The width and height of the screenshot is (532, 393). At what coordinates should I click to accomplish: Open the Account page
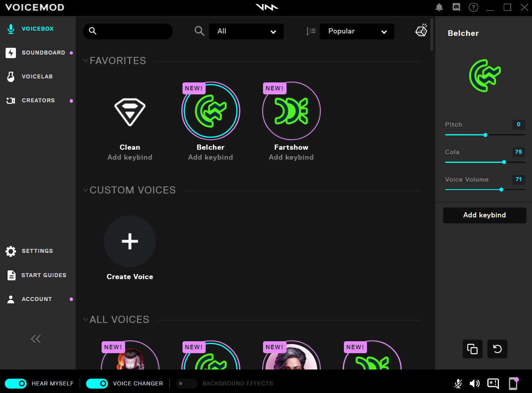point(37,299)
